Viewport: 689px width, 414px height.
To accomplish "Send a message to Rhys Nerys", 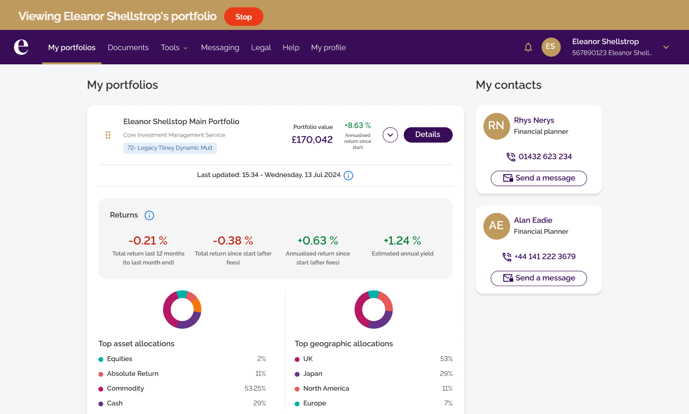I will point(538,178).
